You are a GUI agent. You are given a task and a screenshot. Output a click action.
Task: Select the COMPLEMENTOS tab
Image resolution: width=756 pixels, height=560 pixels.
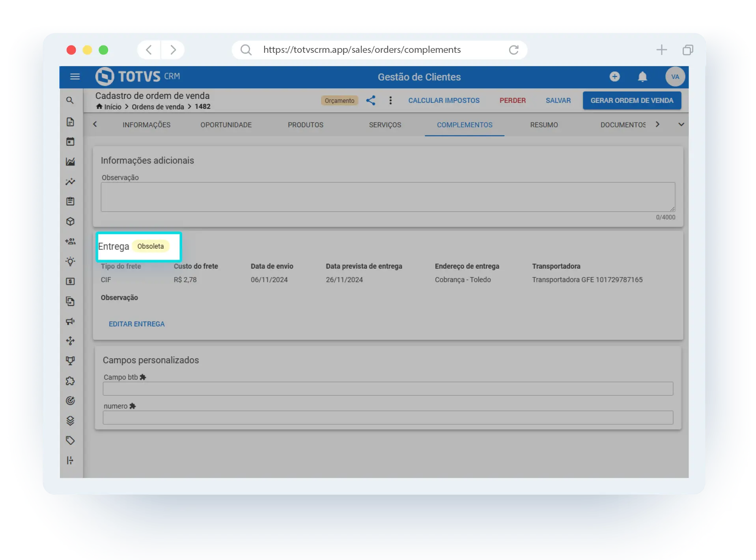tap(465, 125)
